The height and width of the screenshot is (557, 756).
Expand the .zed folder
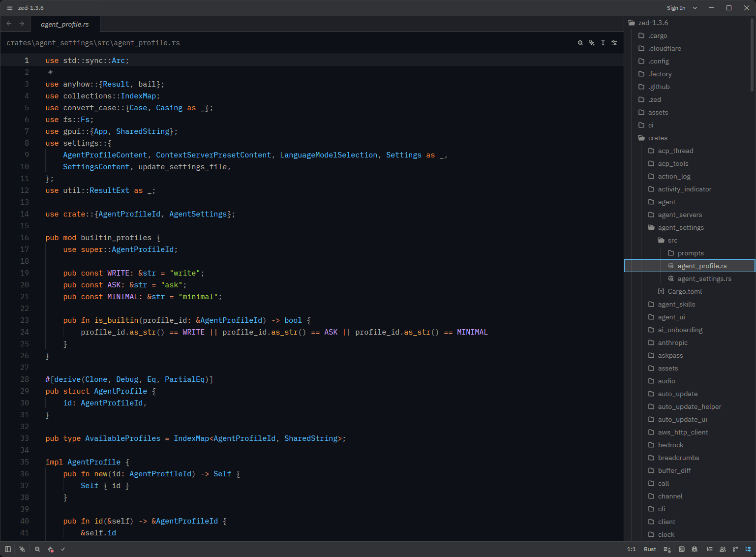(689, 99)
